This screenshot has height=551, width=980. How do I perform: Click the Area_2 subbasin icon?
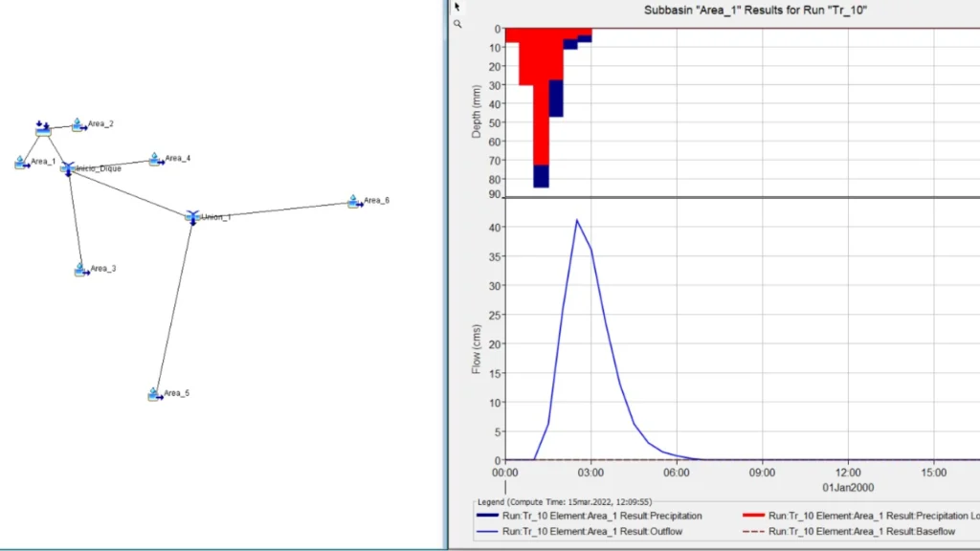[x=78, y=124]
